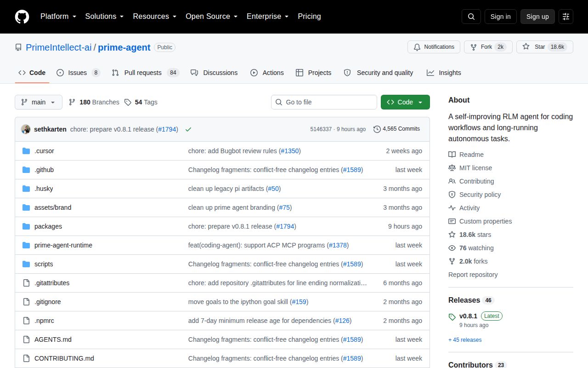
Task: Click the Go to file search field
Action: point(324,102)
